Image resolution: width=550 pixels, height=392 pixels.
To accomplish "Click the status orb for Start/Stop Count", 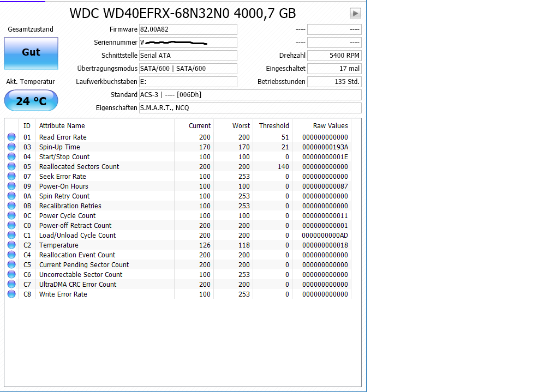I will [11, 156].
